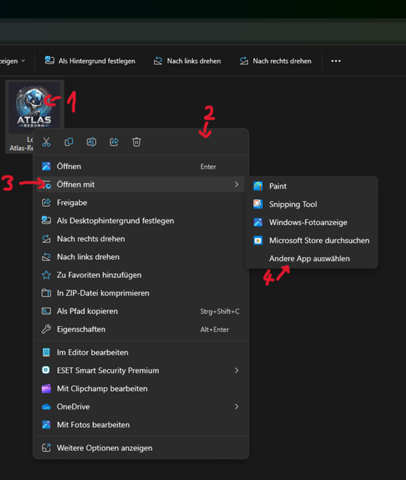Click the icon beside Weitere Optionen anzeigen
This screenshot has height=480, width=406.
[46, 448]
